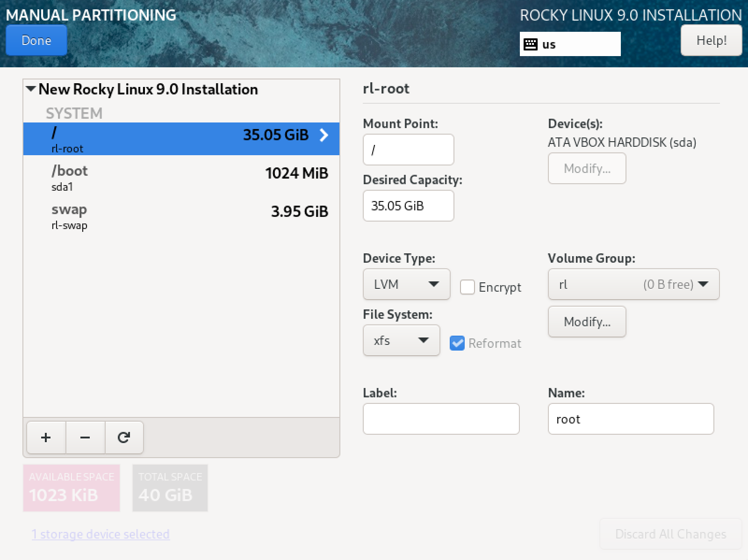Viewport: 748px width, 560px height.
Task: Click the Done button
Action: [36, 40]
